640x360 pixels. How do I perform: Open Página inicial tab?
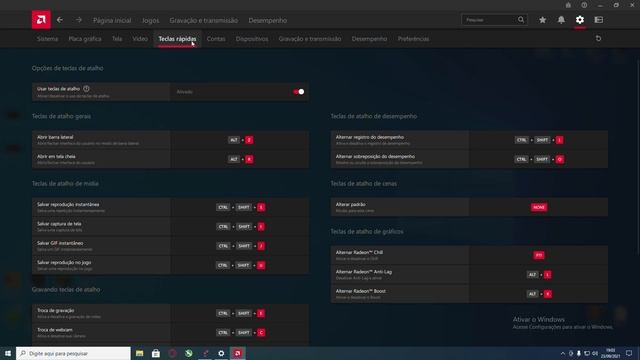tap(112, 20)
